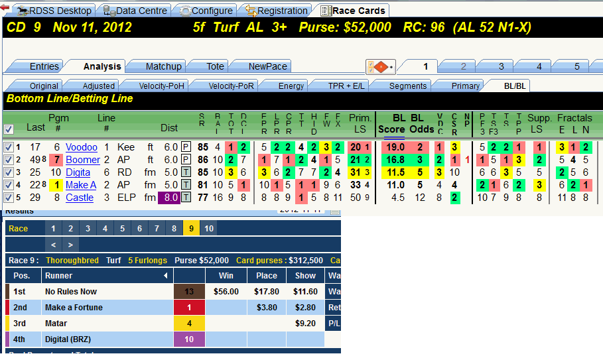Click the results calendar icon
Screen dimensions: 603x364
click(x=334, y=211)
